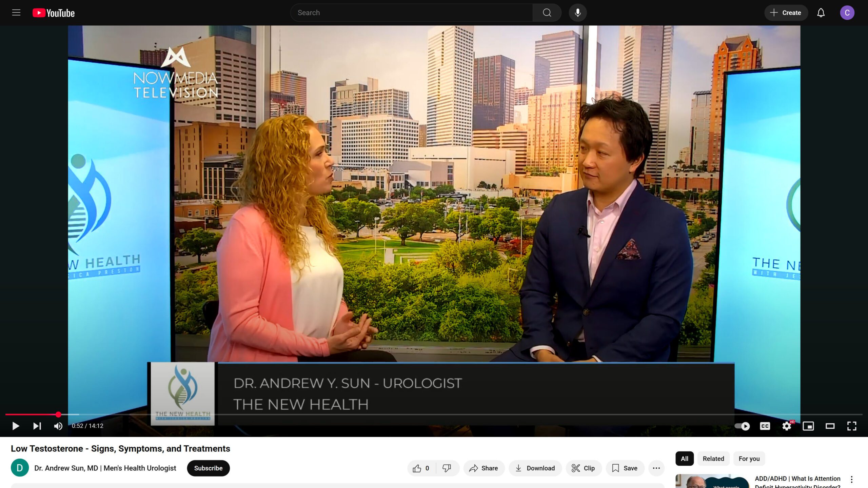This screenshot has width=868, height=488.
Task: Toggle autoplay switch
Action: coord(742,426)
